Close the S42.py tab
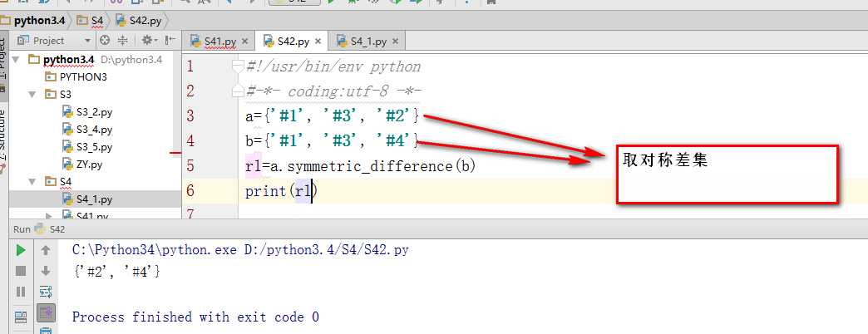This screenshot has height=334, width=868. click(x=318, y=42)
